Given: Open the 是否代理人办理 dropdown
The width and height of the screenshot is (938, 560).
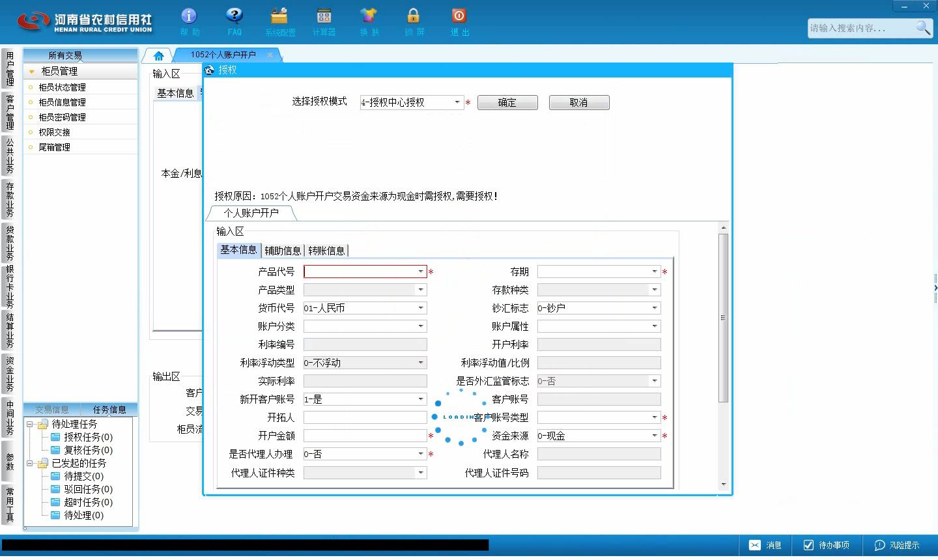Looking at the screenshot, I should (421, 454).
